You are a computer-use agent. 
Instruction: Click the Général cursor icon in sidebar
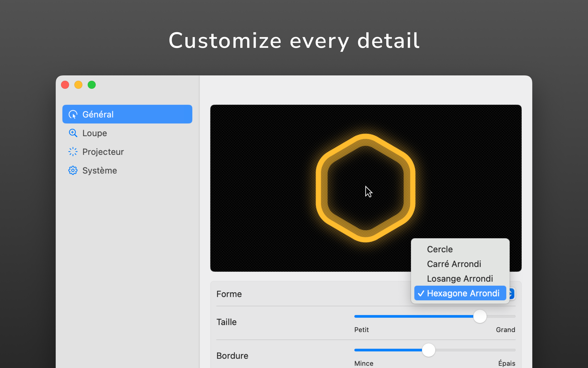tap(73, 114)
